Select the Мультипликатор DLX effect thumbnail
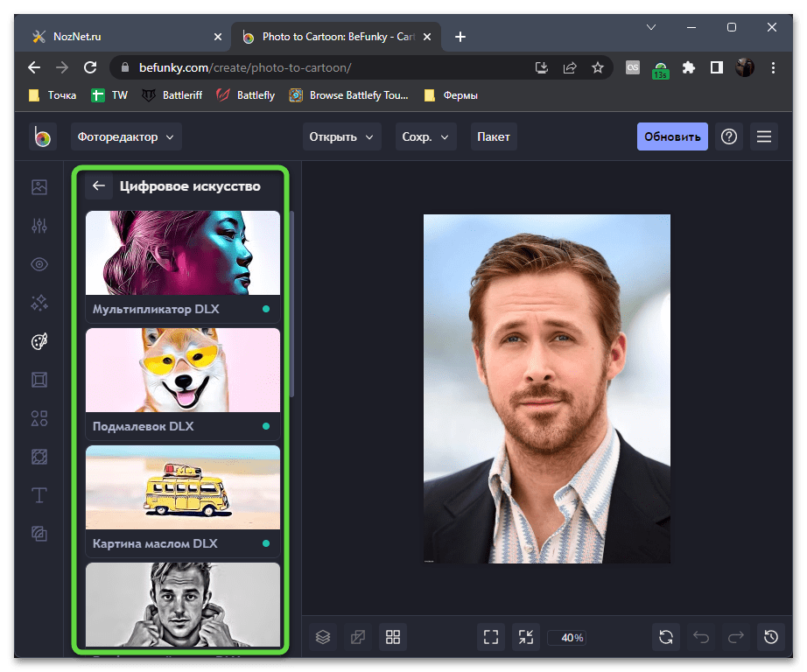807x672 pixels. (x=183, y=253)
